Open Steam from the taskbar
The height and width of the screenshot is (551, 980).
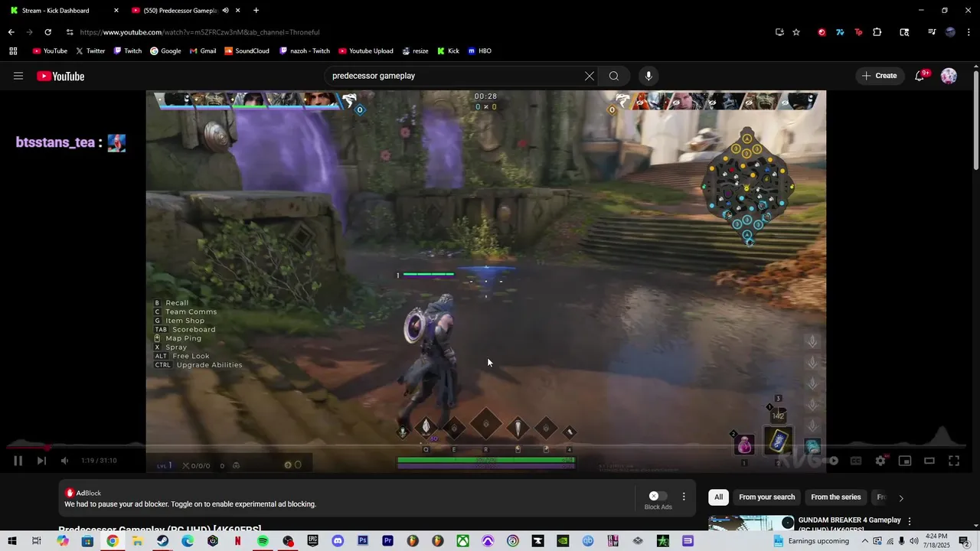coord(163,541)
